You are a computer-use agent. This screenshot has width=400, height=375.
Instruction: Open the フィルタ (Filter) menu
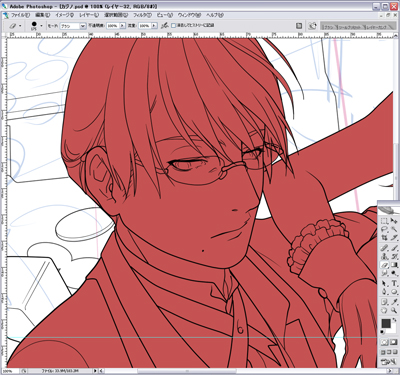coord(142,15)
